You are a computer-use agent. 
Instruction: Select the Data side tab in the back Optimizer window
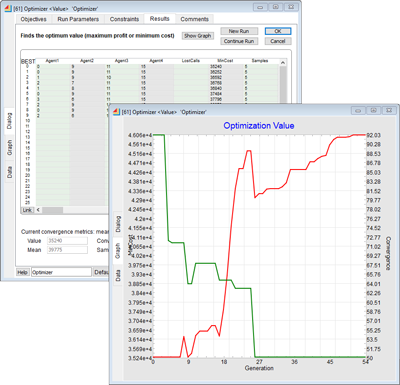coord(9,172)
